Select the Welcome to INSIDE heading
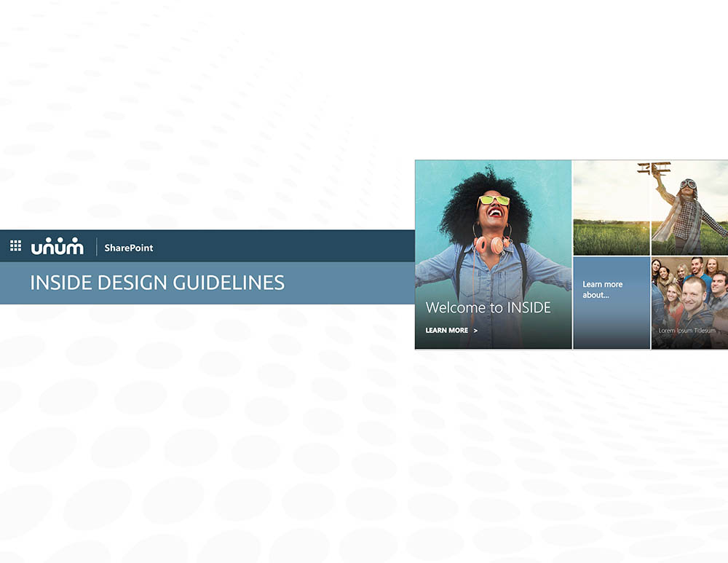 point(488,307)
